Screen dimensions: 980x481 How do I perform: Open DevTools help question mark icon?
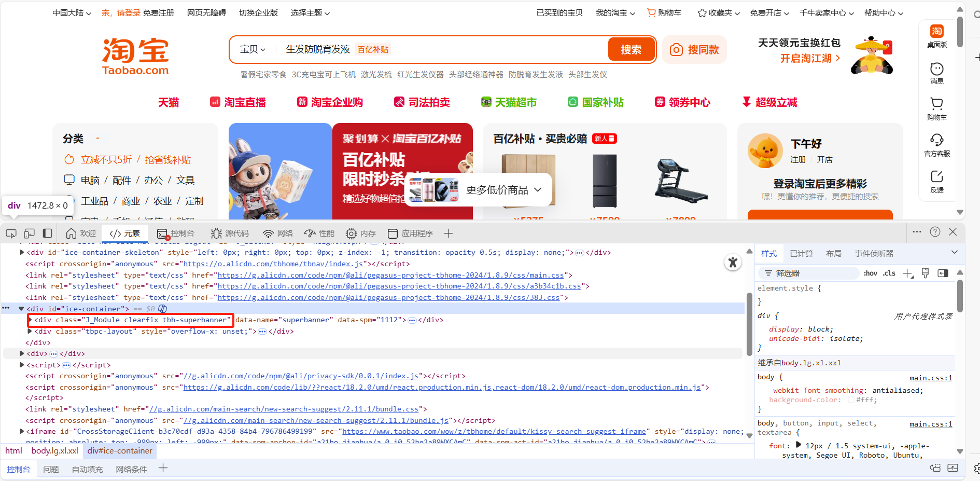(935, 232)
